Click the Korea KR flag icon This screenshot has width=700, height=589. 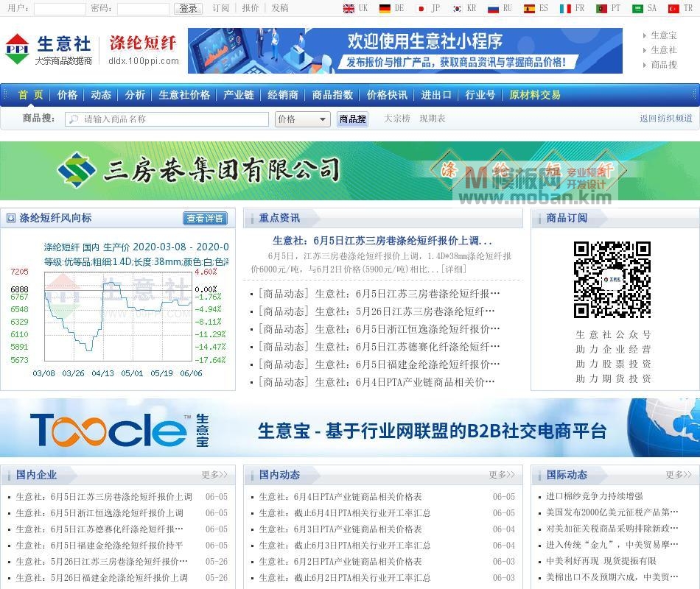457,9
